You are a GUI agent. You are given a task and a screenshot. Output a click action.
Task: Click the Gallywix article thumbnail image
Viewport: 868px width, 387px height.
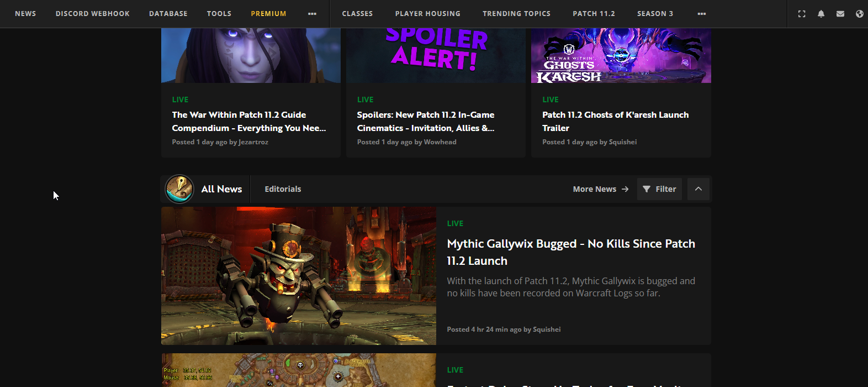[299, 276]
